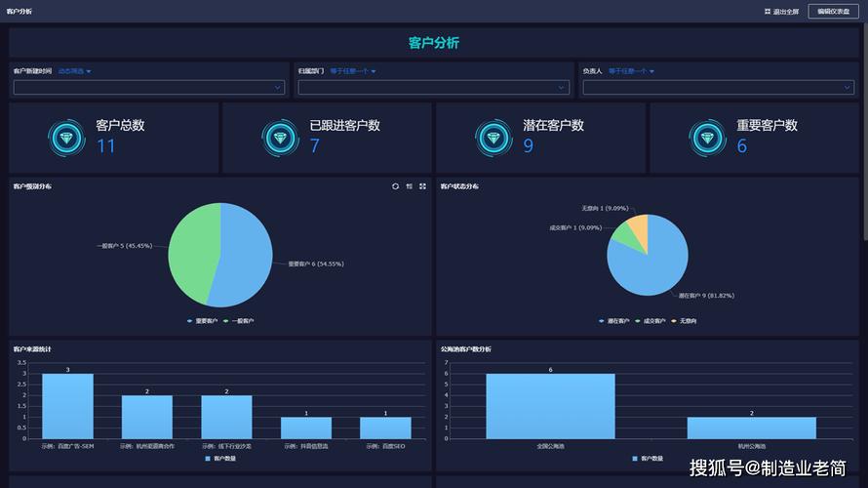Click the 重要客户 6 (54.55%) pie label
Viewport: 868px width, 488px height.
[x=316, y=264]
